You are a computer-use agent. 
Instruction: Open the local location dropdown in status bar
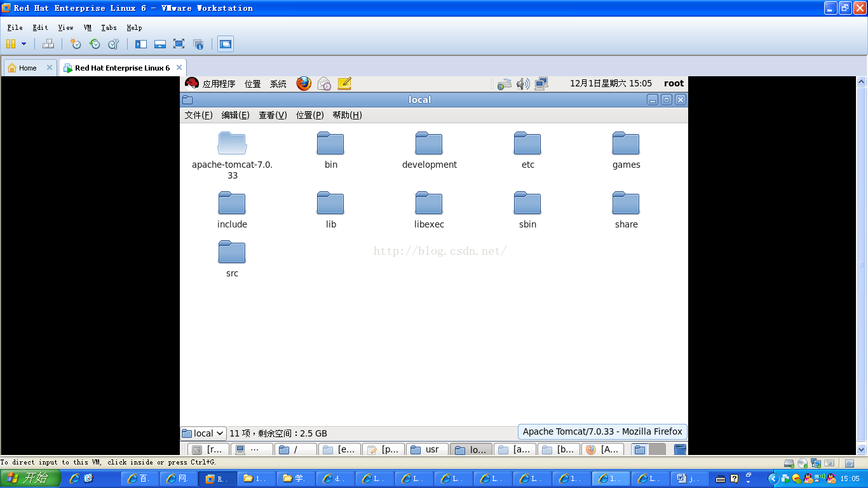click(x=203, y=433)
